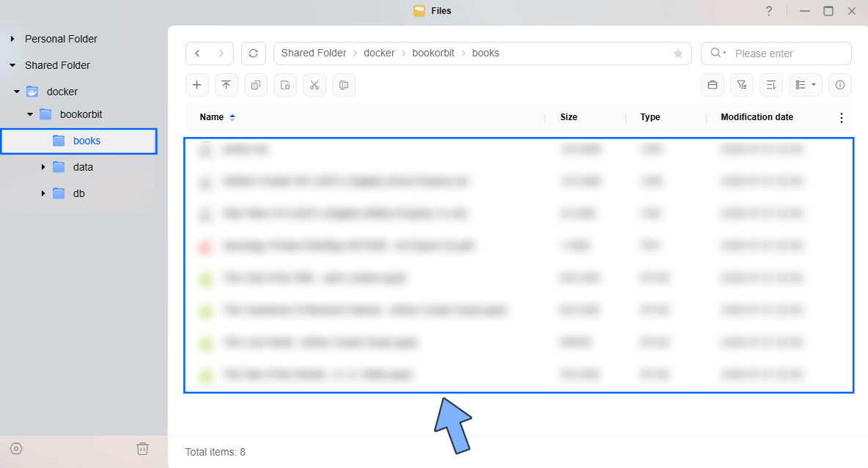Viewport: 868px width, 468px height.
Task: Maximize the Files window
Action: [x=828, y=11]
